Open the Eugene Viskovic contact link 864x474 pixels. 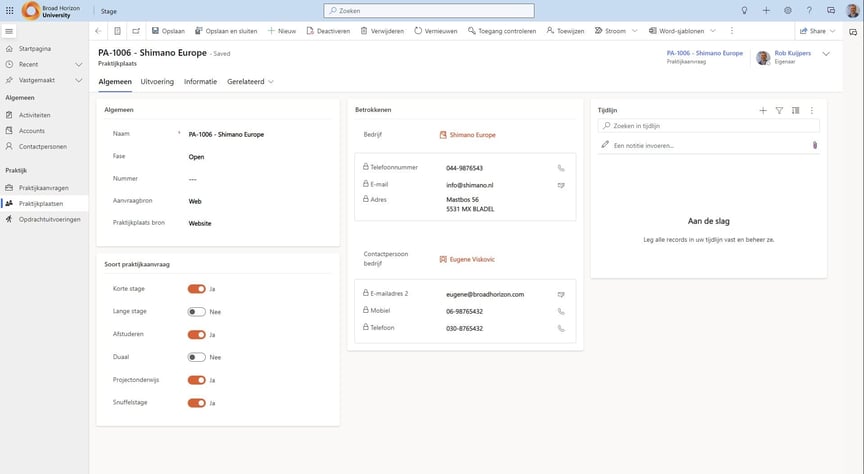point(472,260)
